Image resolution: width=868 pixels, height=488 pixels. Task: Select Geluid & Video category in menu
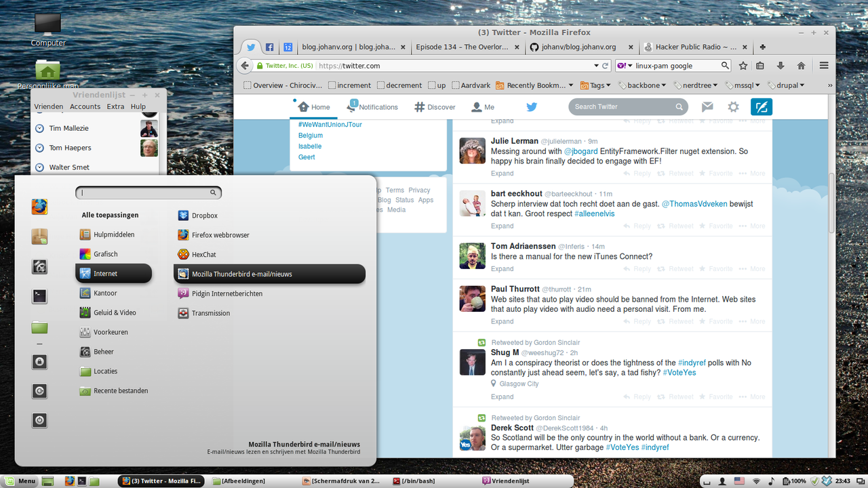(113, 312)
